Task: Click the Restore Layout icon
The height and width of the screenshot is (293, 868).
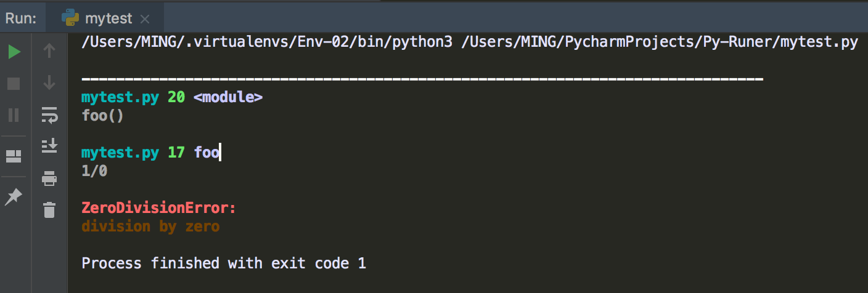Action: (14, 156)
